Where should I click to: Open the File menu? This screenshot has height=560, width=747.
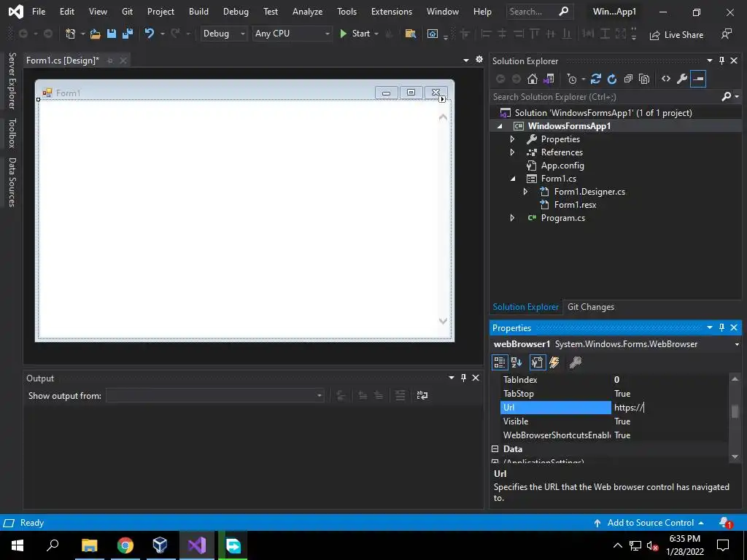(39, 12)
